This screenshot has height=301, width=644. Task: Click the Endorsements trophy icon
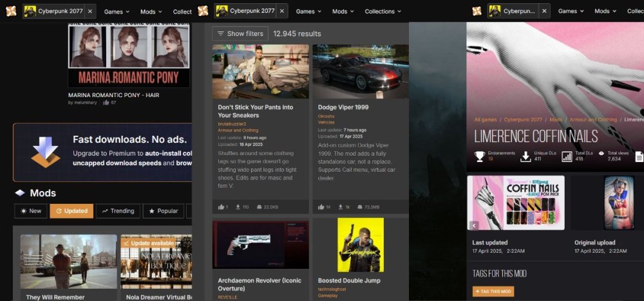(x=479, y=156)
